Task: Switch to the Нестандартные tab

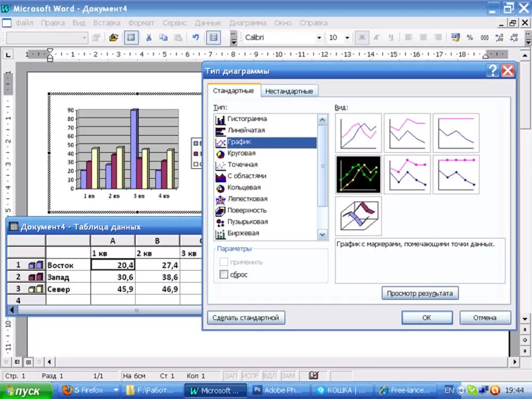Action: (x=289, y=91)
